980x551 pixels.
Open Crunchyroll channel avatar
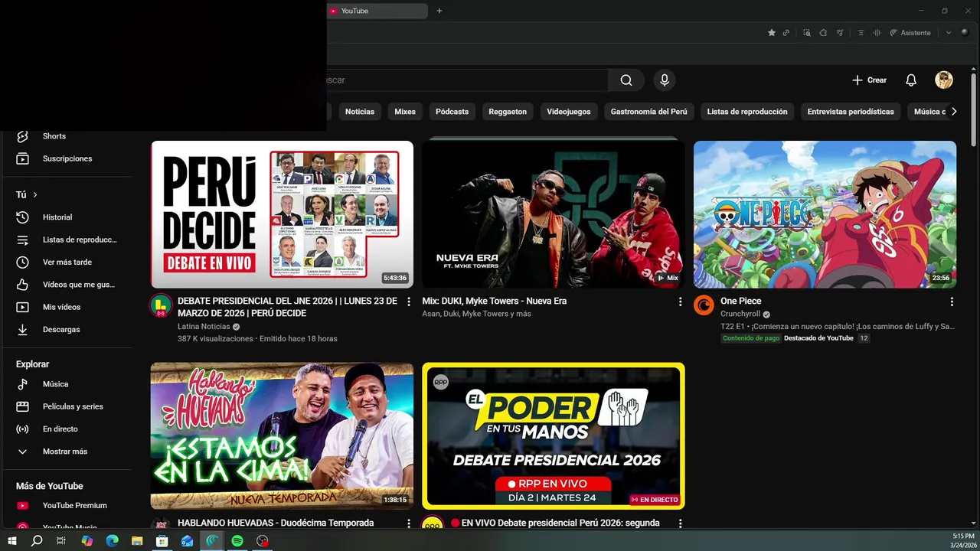[x=704, y=305]
